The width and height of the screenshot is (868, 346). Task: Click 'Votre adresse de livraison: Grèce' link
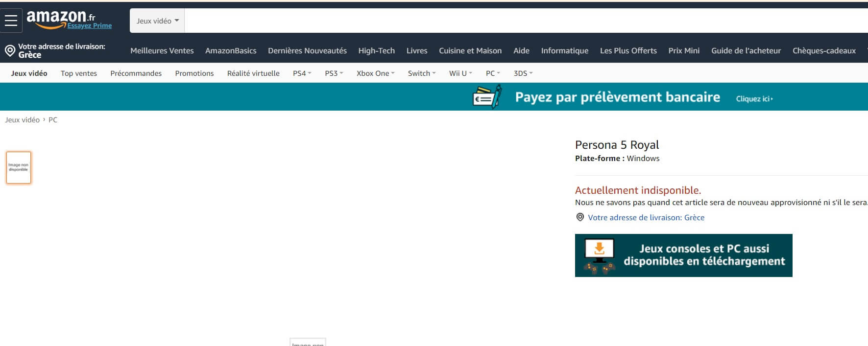646,218
